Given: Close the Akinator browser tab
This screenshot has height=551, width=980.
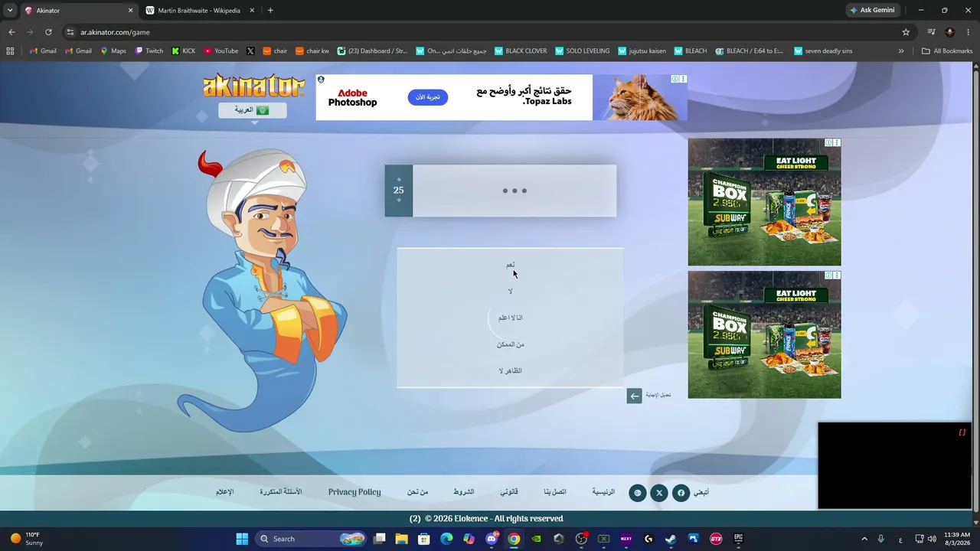Looking at the screenshot, I should (x=130, y=11).
